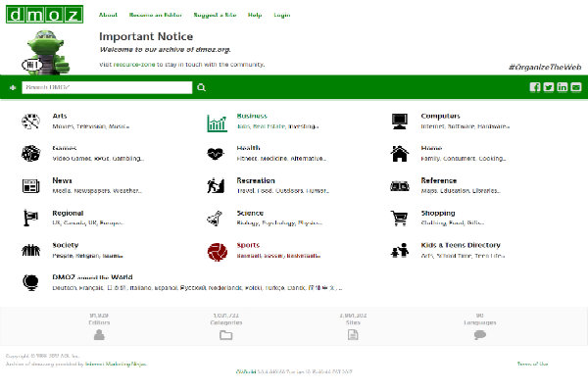Screen dimensions: 588x392
Task: Open the Computers category heading
Action: click(x=440, y=116)
